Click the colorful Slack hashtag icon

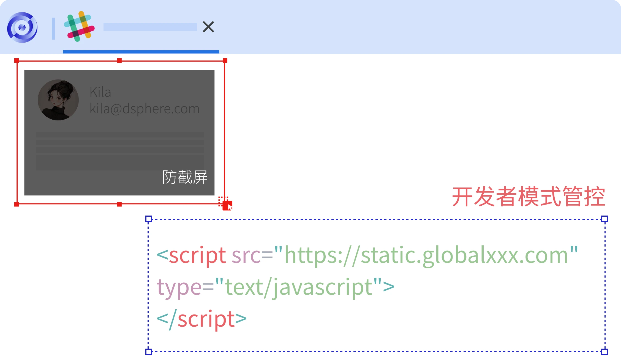point(79,26)
